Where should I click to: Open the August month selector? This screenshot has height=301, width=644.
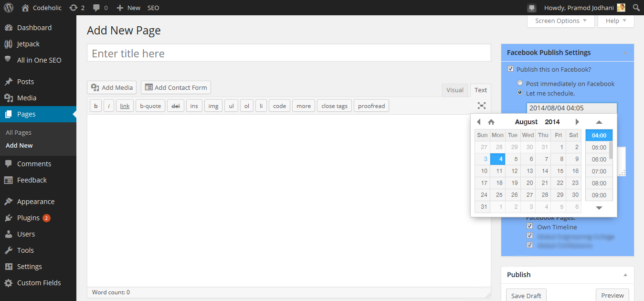tap(526, 122)
